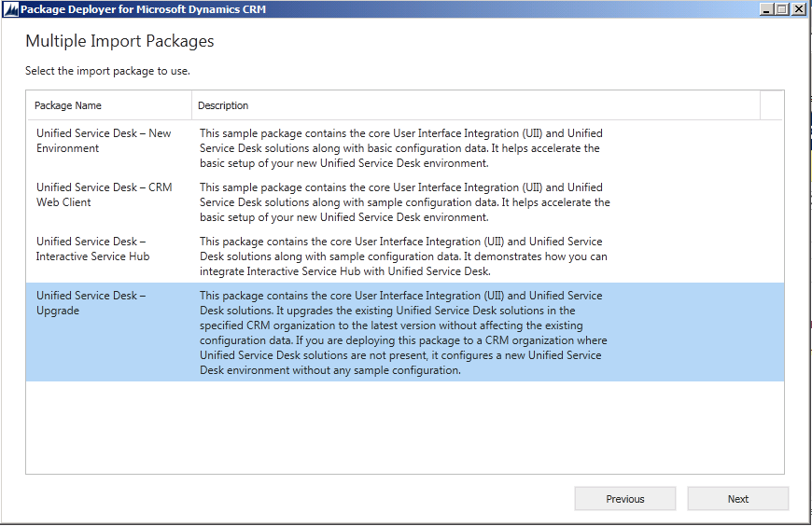Click the Dynamics CRM icon in title bar
The image size is (812, 526).
pyautogui.click(x=10, y=9)
